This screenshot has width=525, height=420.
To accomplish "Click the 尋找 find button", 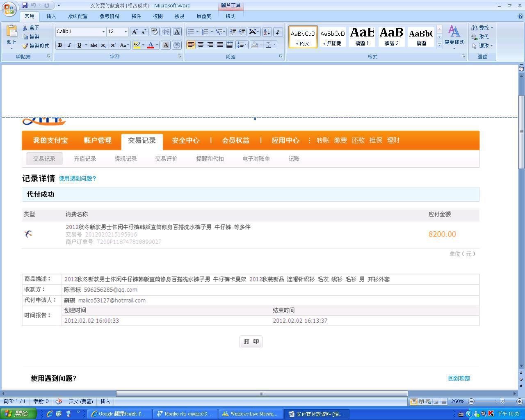I will (x=481, y=27).
